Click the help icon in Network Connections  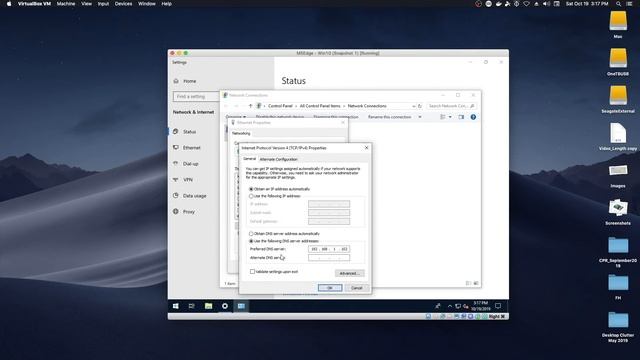tap(473, 117)
